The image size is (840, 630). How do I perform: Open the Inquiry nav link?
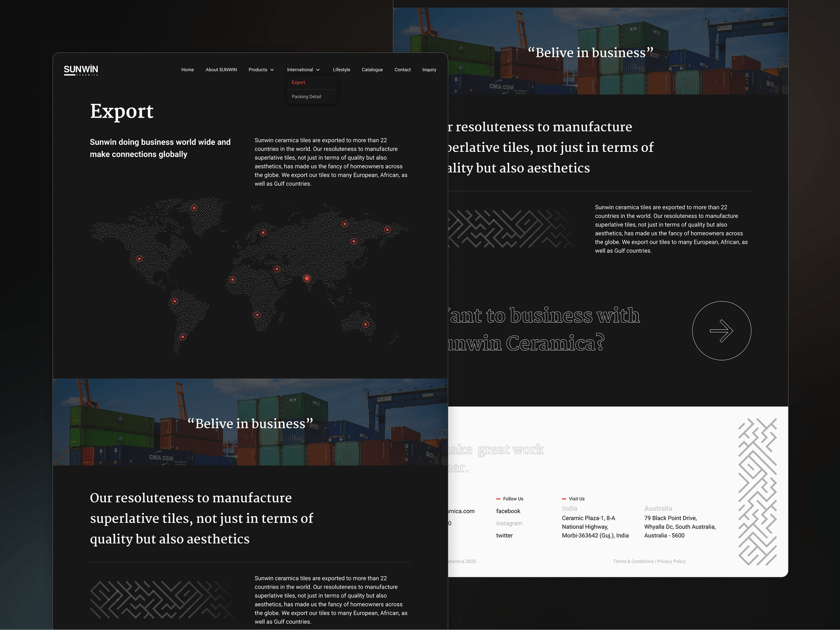tap(429, 70)
